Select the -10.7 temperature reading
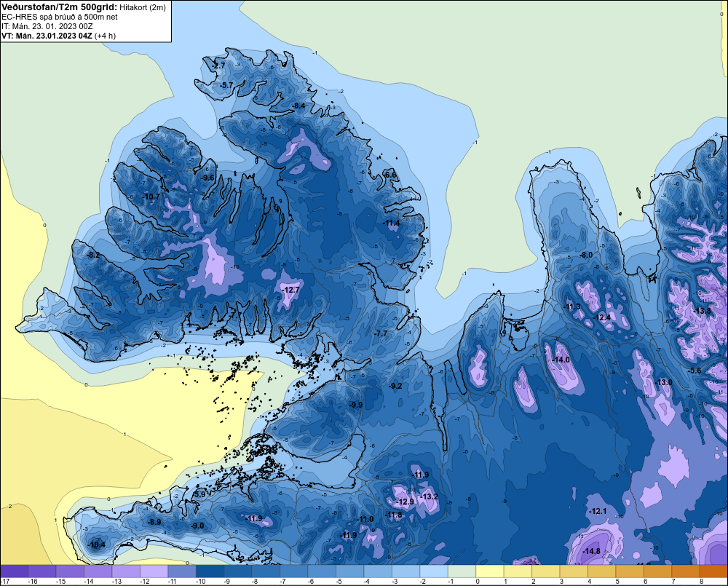The image size is (728, 586). pyautogui.click(x=151, y=197)
